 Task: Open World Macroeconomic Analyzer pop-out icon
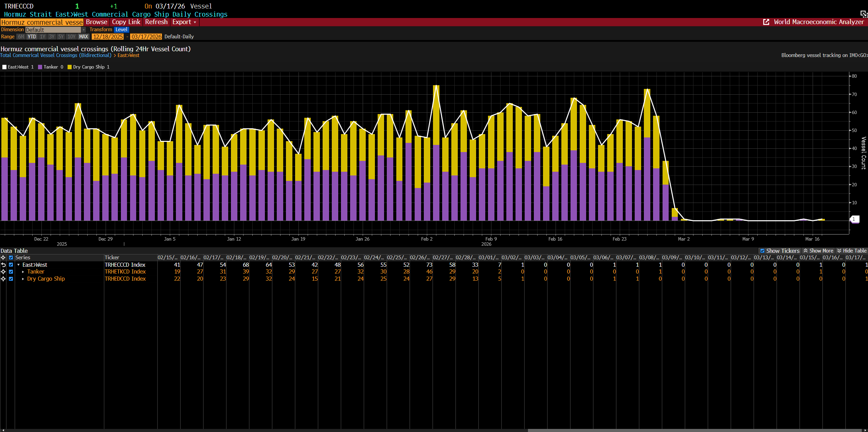[x=766, y=22]
